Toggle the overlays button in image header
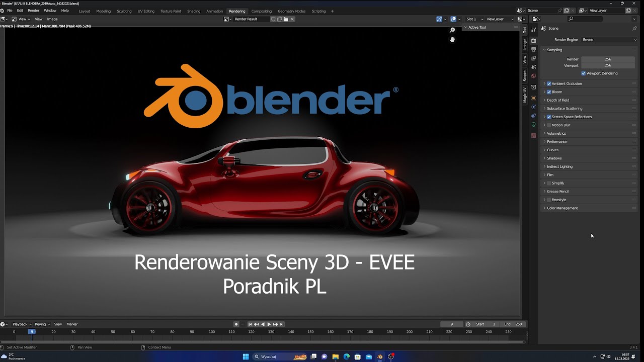The width and height of the screenshot is (644, 362). pos(453,19)
